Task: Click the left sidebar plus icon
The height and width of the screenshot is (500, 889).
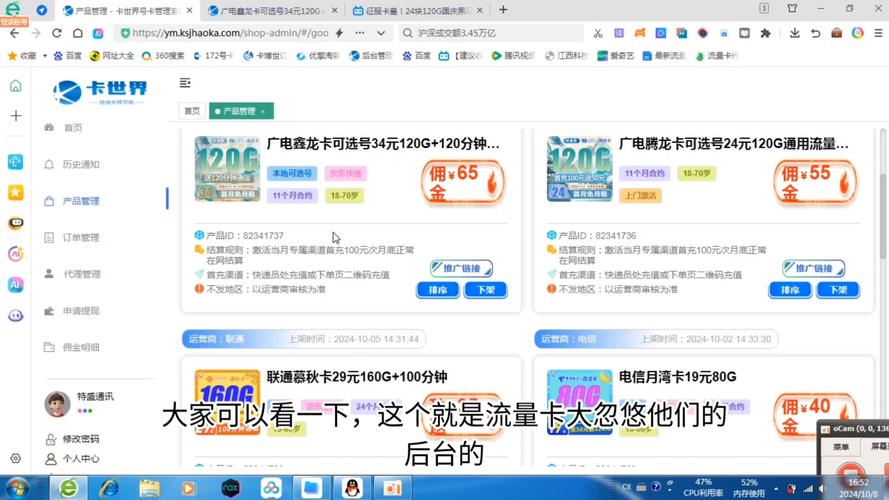Action: [x=16, y=116]
